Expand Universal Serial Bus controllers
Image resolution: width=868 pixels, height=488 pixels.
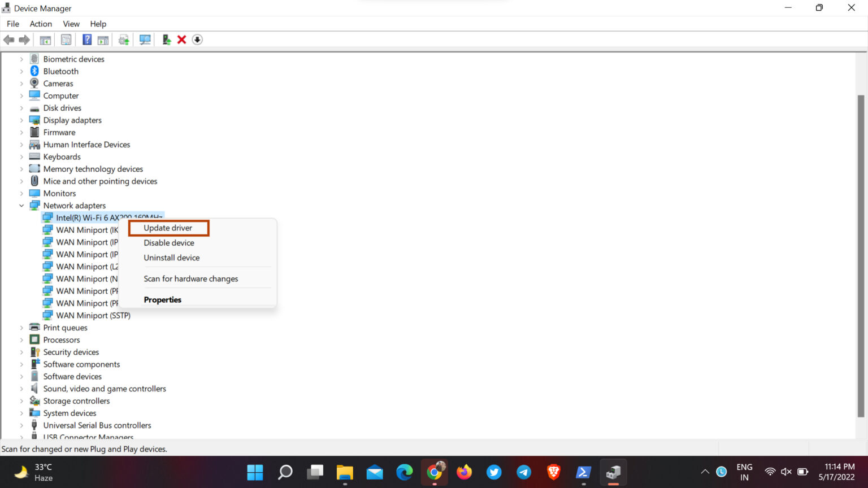click(21, 425)
